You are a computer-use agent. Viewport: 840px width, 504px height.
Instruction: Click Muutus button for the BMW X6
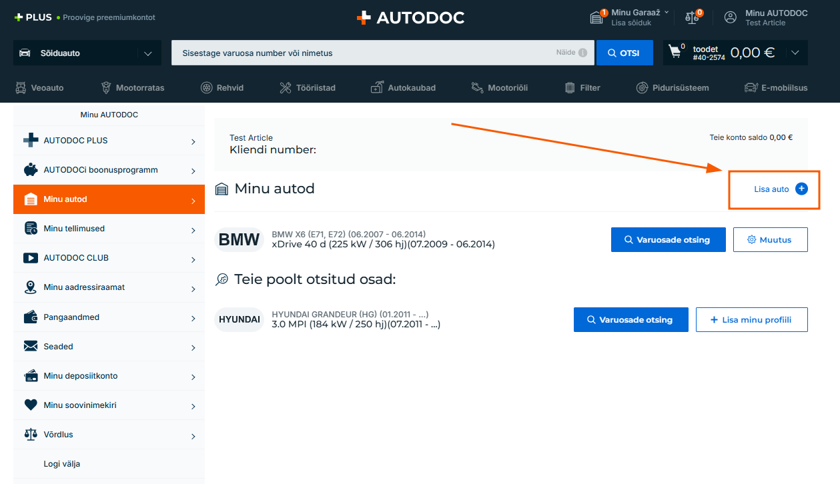770,239
